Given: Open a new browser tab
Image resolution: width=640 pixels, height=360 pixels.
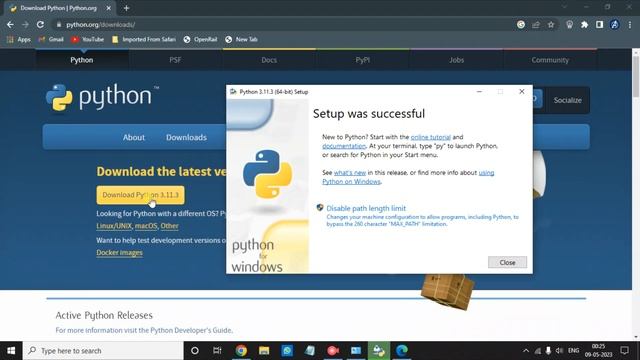Looking at the screenshot, I should (127, 8).
